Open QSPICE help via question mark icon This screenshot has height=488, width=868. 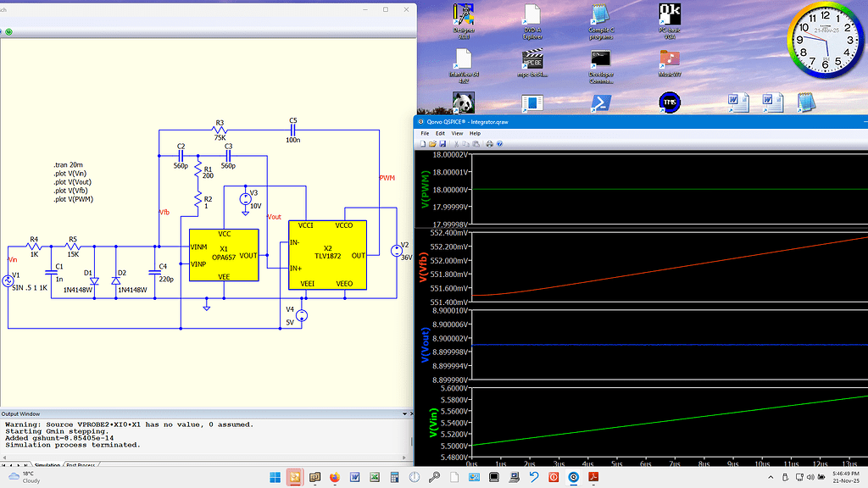pos(499,143)
